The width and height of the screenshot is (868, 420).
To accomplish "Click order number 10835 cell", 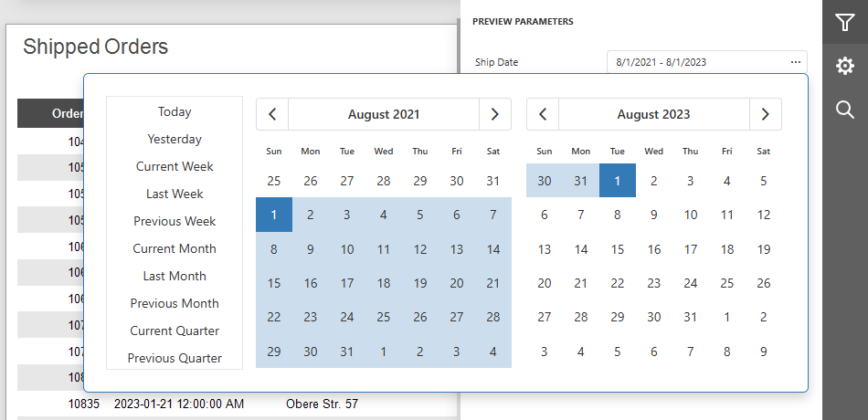I will tap(83, 404).
